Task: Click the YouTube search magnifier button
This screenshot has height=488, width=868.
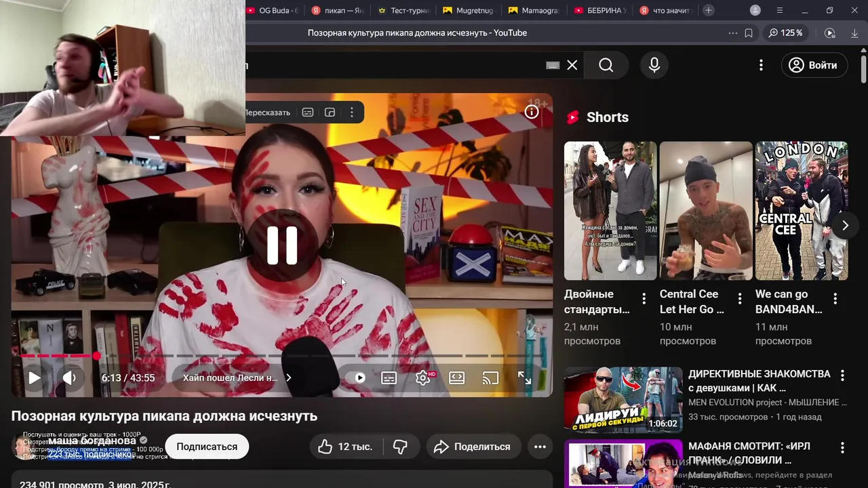Action: coord(606,65)
